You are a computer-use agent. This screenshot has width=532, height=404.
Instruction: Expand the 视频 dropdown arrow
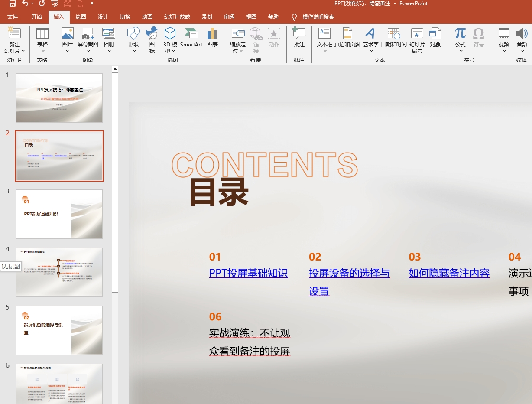coord(504,51)
